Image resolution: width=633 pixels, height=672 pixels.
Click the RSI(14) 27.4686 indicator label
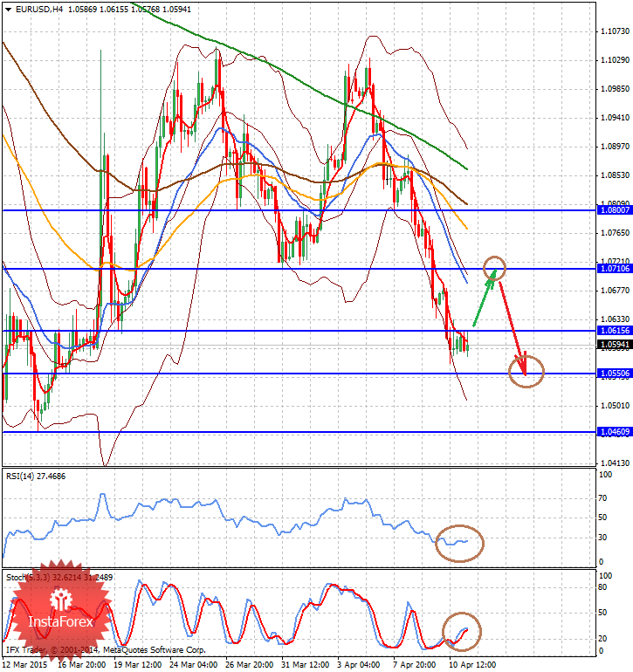pyautogui.click(x=36, y=477)
